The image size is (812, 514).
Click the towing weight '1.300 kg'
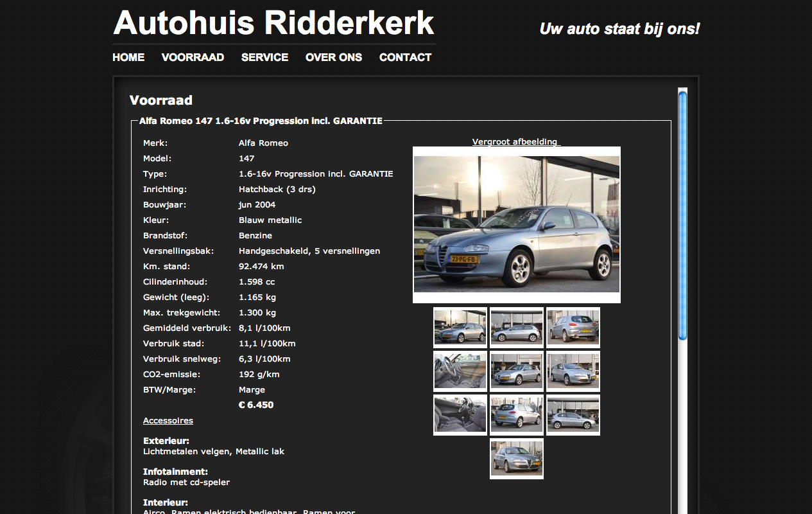pos(257,313)
